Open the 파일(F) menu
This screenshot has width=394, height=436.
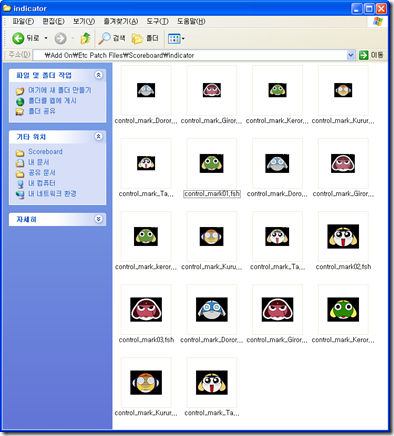(23, 22)
